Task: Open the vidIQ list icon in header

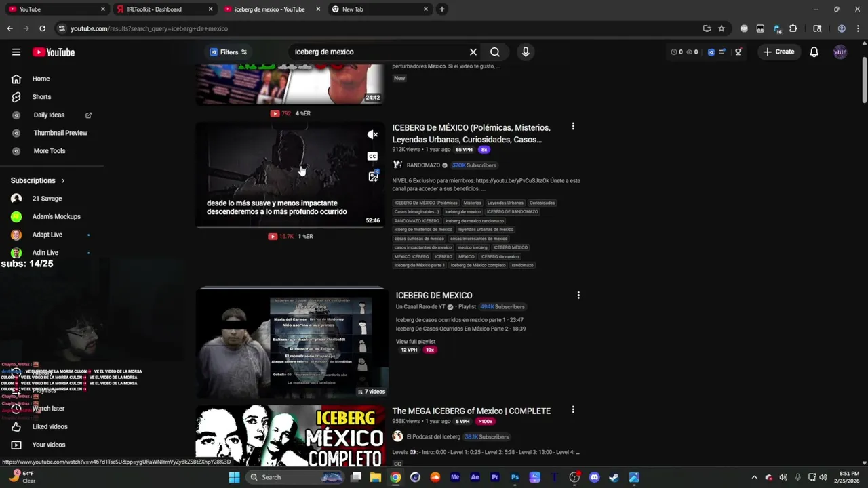Action: pyautogui.click(x=723, y=52)
